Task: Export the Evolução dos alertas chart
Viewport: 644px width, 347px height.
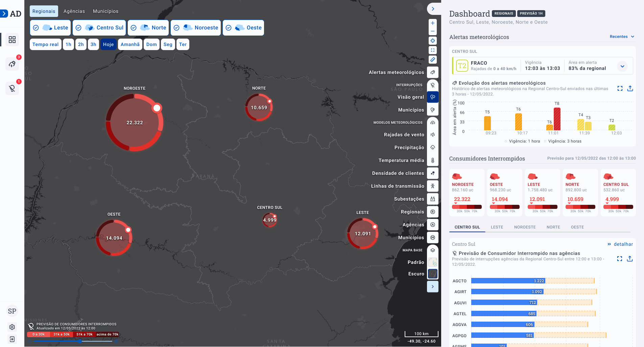Action: (x=630, y=88)
